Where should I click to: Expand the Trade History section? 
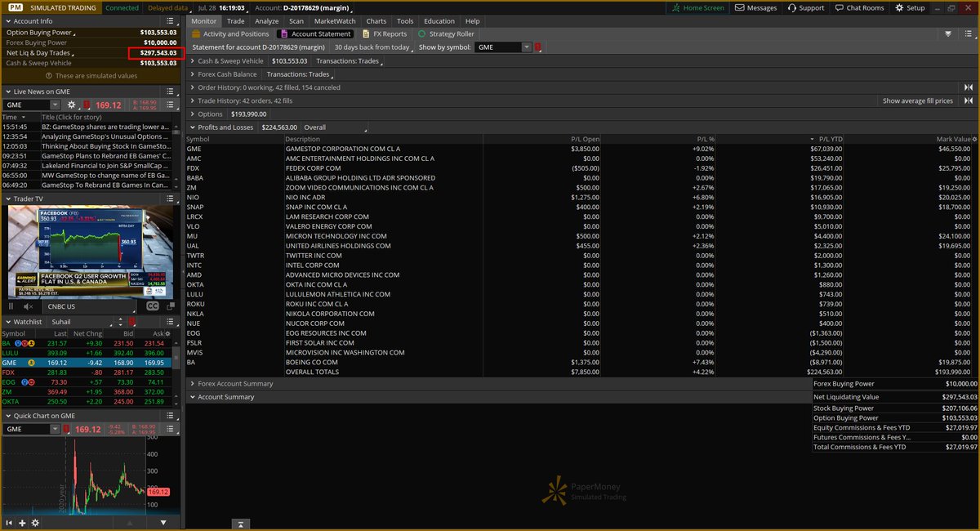pyautogui.click(x=193, y=100)
